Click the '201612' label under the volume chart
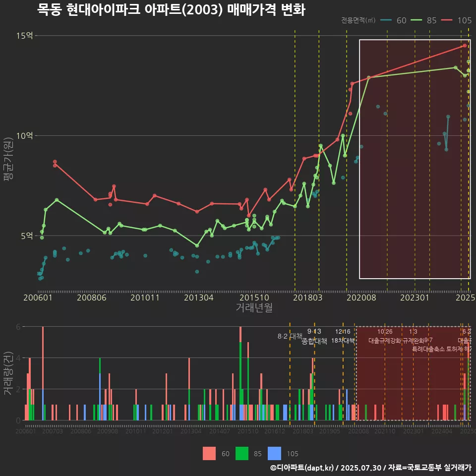This screenshot has width=476, height=476. pos(274,431)
